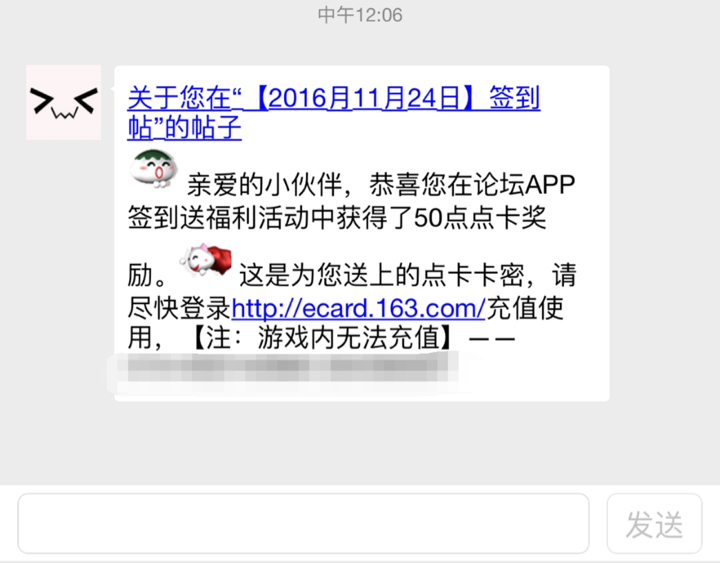Tap the white cat with red sack sticker
Screen dimensions: 720x563
point(206,260)
